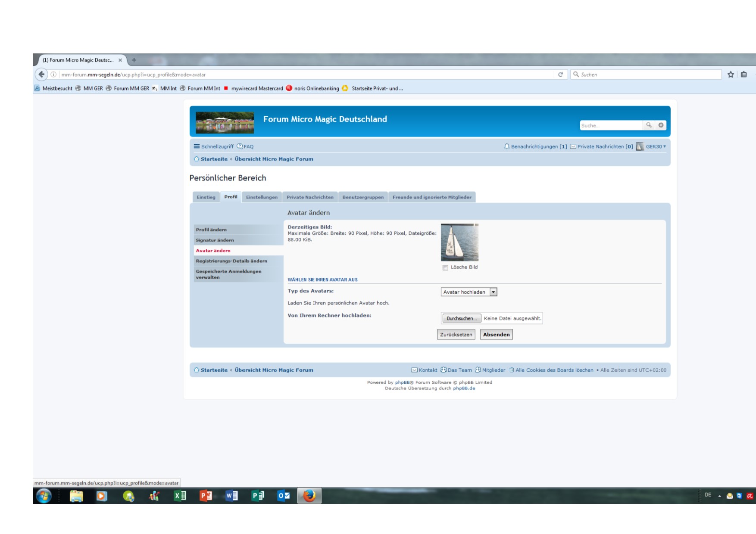Switch to the Private Nachrichten tab
Screen dimensions: 756x534
(x=310, y=197)
